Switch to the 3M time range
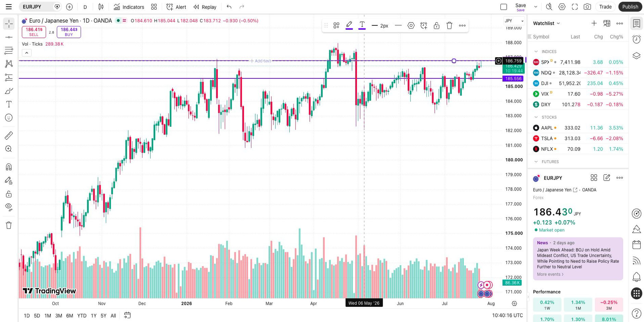Viewport: 644px width, 322px height. pyautogui.click(x=59, y=316)
